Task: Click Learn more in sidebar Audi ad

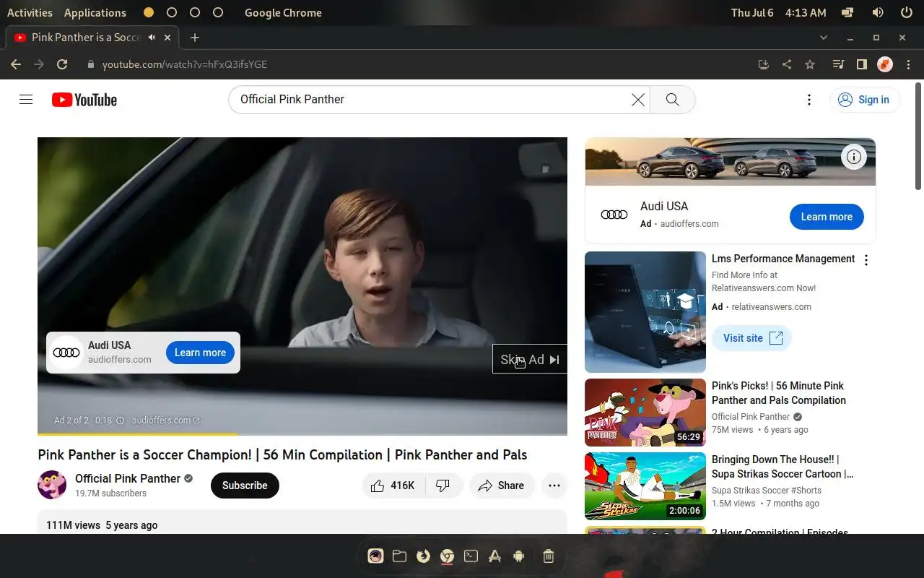Action: coord(827,217)
